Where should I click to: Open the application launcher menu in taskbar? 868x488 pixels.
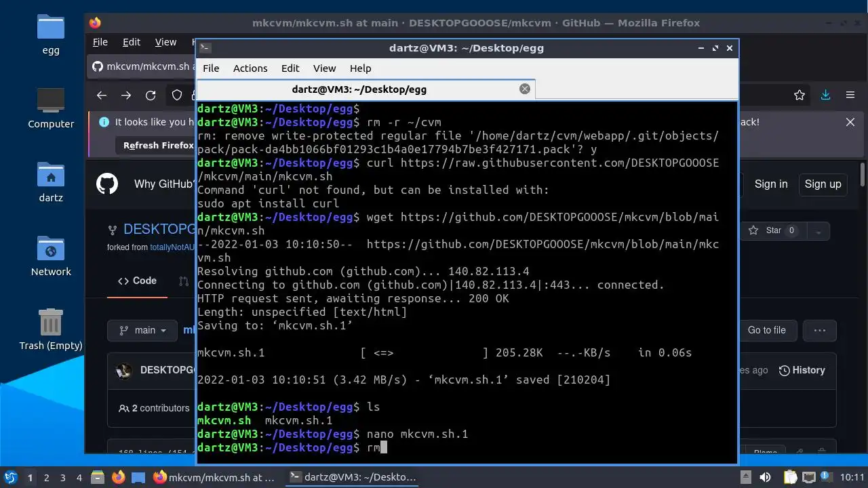point(10,477)
